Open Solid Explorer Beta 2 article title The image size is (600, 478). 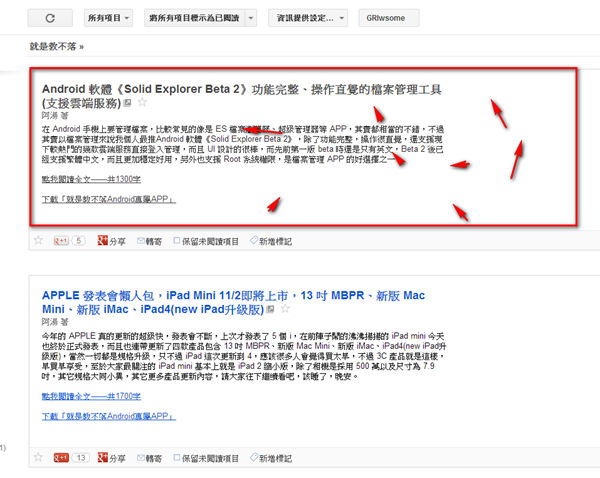pyautogui.click(x=241, y=96)
